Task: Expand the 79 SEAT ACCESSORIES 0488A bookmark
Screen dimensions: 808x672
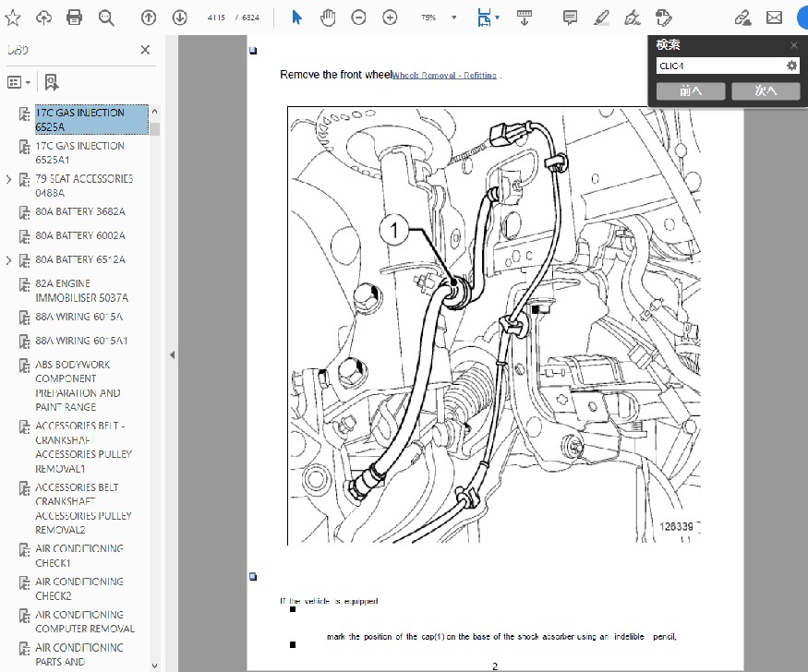Action: coord(8,179)
